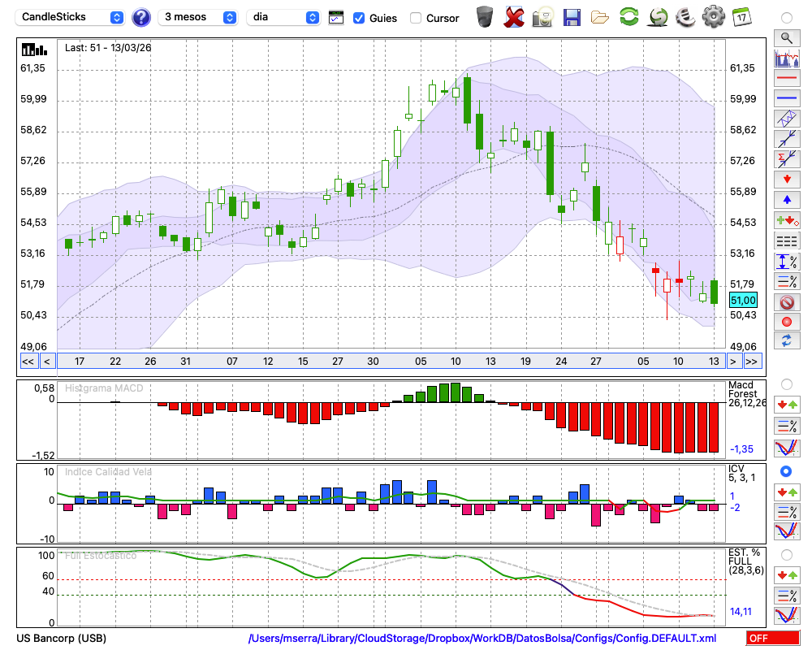812x650 pixels.
Task: Click the magnifying glass zoom tool
Action: (x=786, y=37)
